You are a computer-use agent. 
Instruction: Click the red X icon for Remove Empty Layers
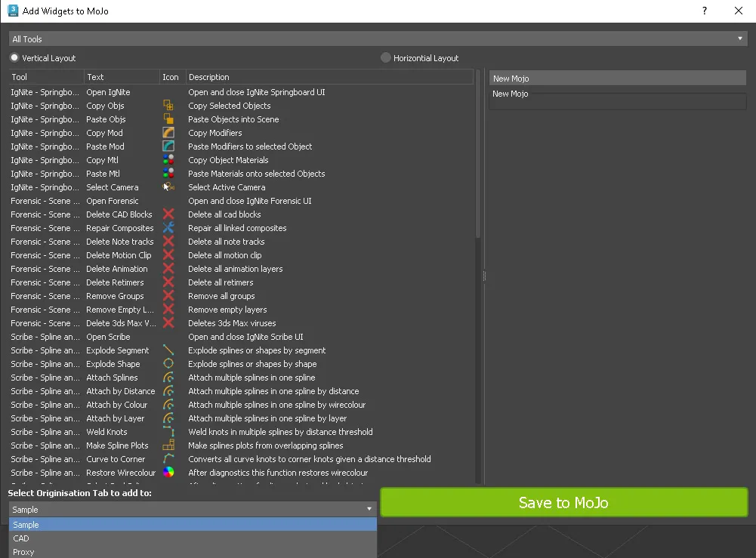(x=168, y=310)
